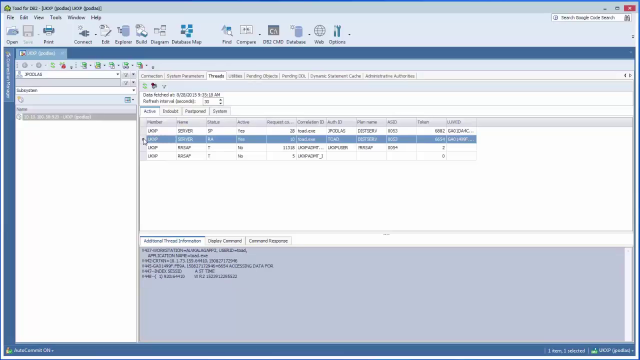Image resolution: width=640 pixels, height=360 pixels.
Task: Open the Edit (editor) toolbar icon
Action: pyautogui.click(x=105, y=34)
